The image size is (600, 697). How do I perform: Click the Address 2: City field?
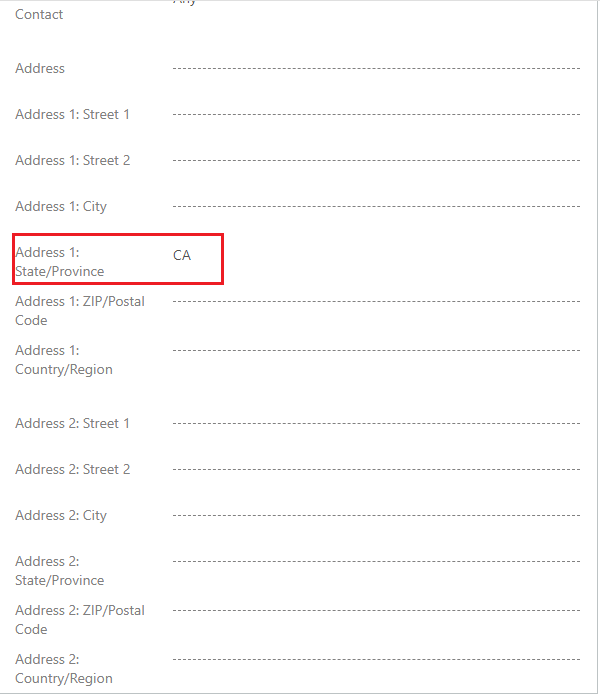click(x=376, y=515)
